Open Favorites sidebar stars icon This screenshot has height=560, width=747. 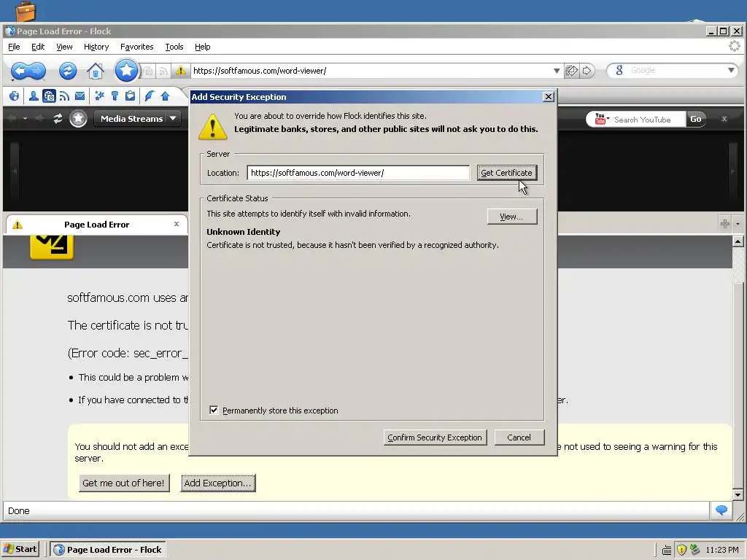(x=99, y=96)
